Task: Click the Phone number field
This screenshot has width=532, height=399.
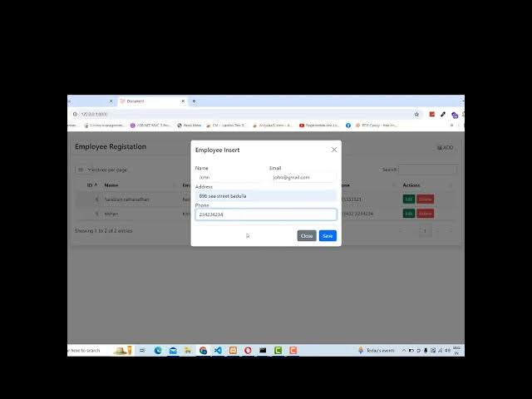Action: (x=265, y=214)
